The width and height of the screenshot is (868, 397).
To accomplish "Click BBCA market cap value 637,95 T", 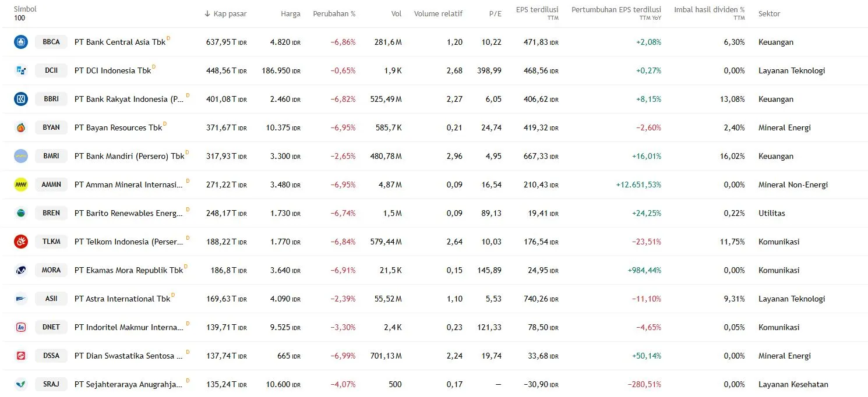I will [227, 42].
